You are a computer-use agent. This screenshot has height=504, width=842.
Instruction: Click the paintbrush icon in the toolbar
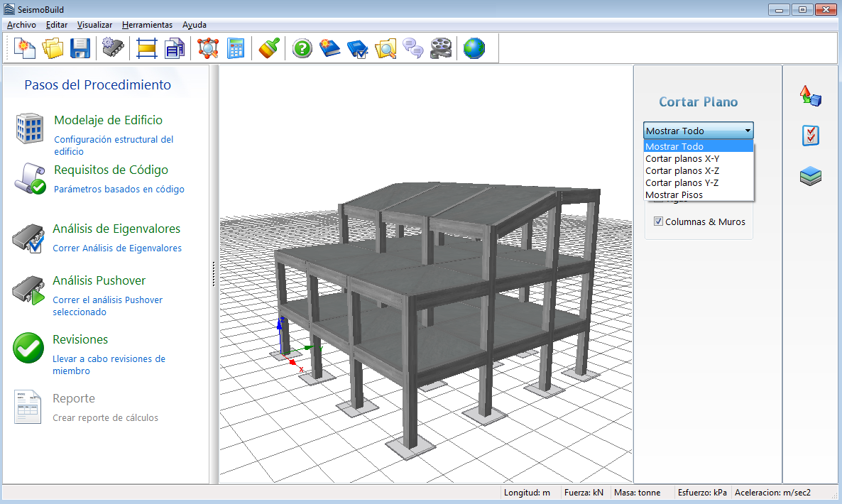coord(268,48)
